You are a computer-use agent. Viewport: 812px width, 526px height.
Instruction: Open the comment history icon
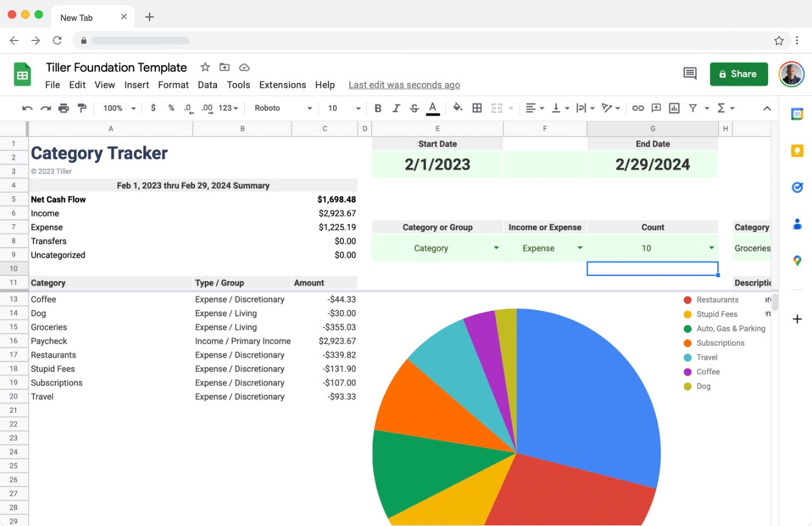pos(690,73)
